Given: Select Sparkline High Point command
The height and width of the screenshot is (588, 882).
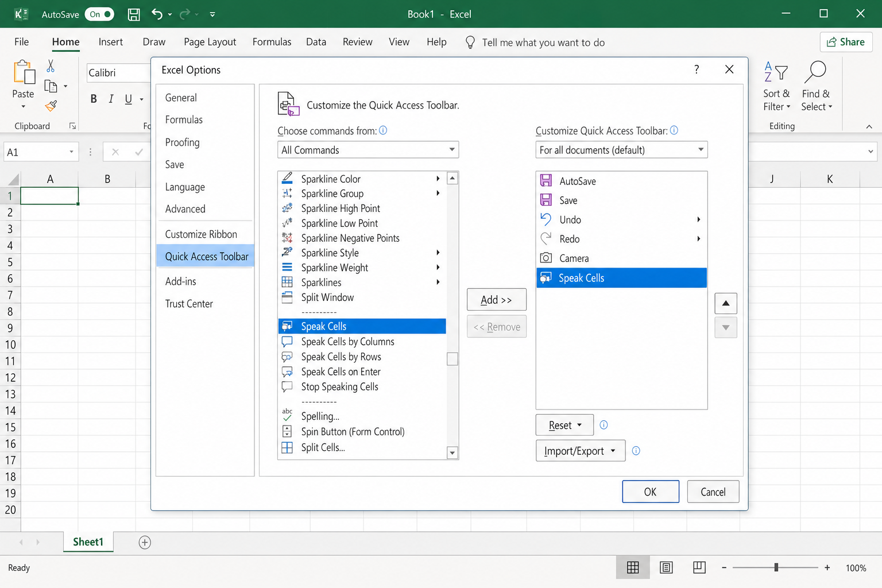Looking at the screenshot, I should [x=362, y=208].
